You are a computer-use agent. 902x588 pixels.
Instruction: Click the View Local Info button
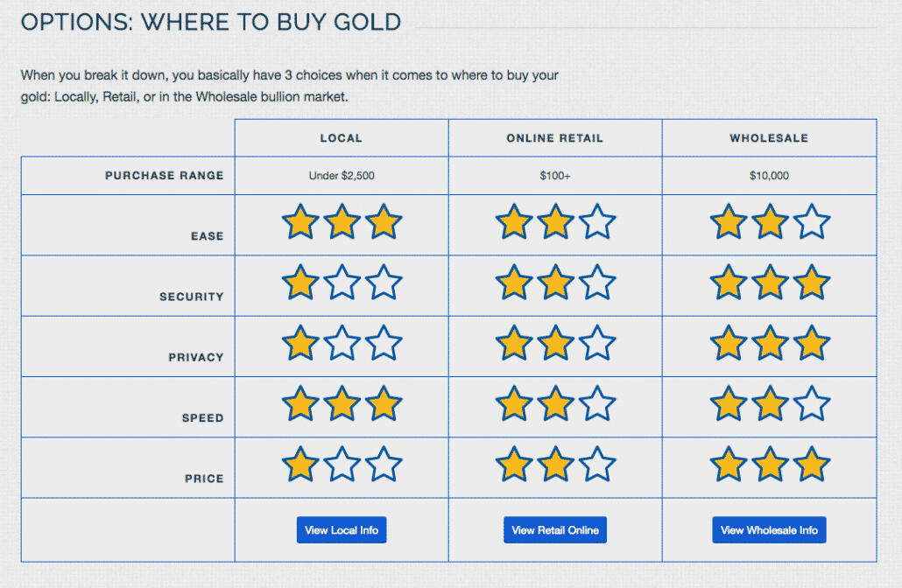coord(342,529)
